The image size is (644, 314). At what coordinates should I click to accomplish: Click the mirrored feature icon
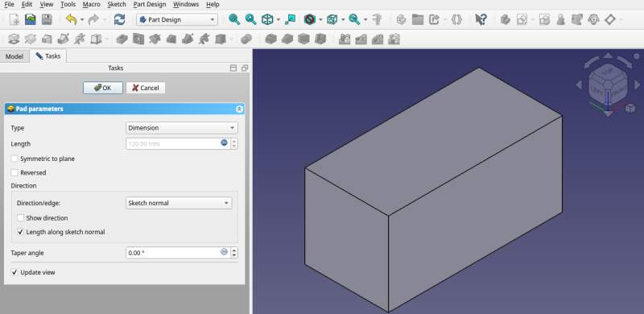[x=345, y=39]
